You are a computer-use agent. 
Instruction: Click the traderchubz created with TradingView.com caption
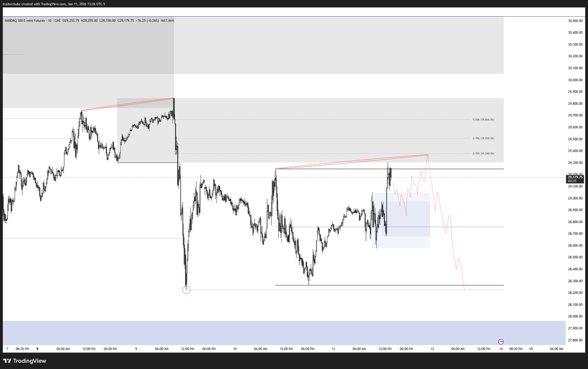pyautogui.click(x=54, y=4)
